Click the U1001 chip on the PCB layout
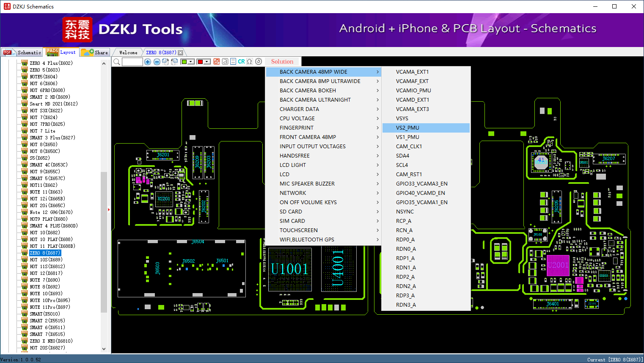 (x=290, y=269)
